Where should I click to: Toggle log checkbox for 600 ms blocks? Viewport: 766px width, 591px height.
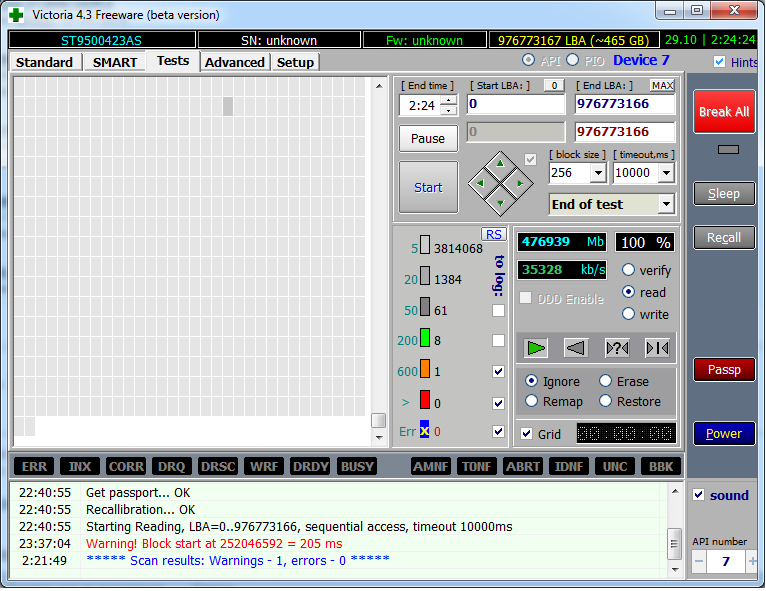(498, 372)
